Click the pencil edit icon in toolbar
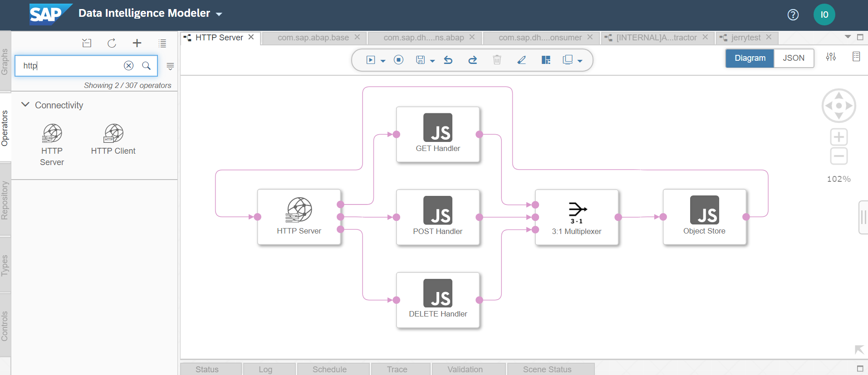The image size is (868, 375). click(521, 60)
